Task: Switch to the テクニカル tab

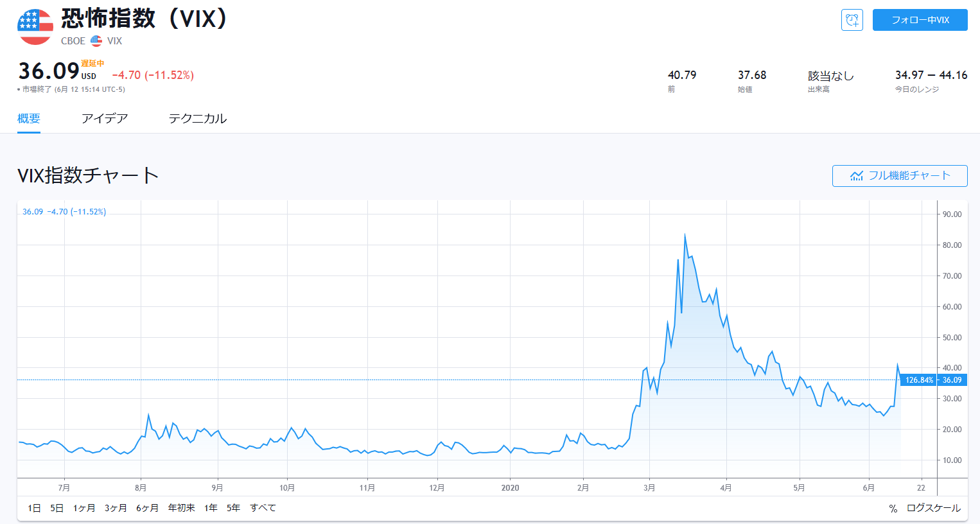Action: coord(198,119)
